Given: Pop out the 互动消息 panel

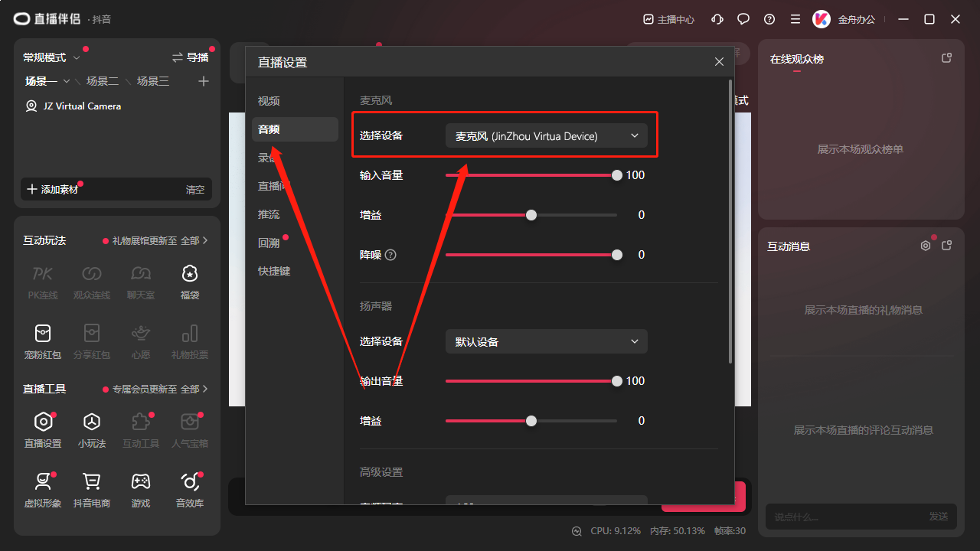Looking at the screenshot, I should [946, 246].
